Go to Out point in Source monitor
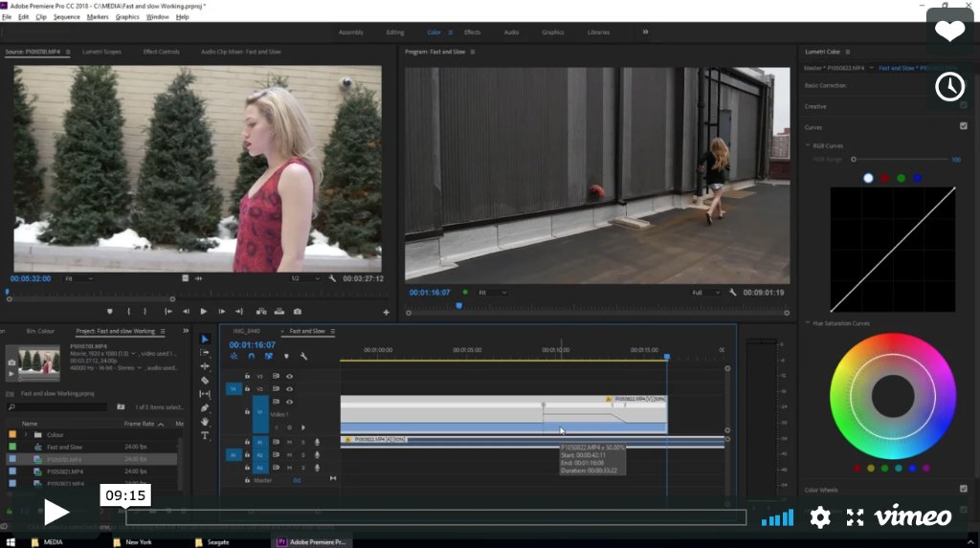The image size is (980, 548). click(x=239, y=311)
